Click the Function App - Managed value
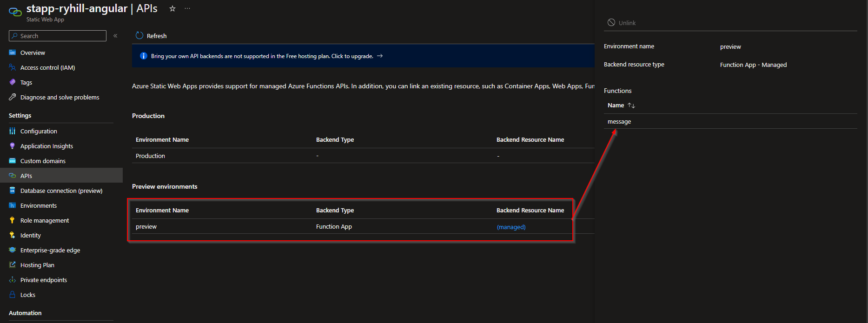This screenshot has width=868, height=323. tap(753, 65)
